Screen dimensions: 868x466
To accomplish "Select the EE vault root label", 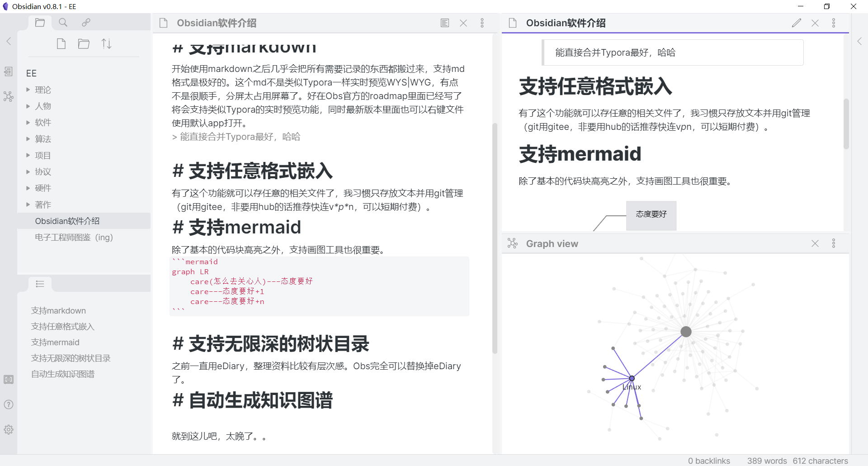I will (31, 73).
